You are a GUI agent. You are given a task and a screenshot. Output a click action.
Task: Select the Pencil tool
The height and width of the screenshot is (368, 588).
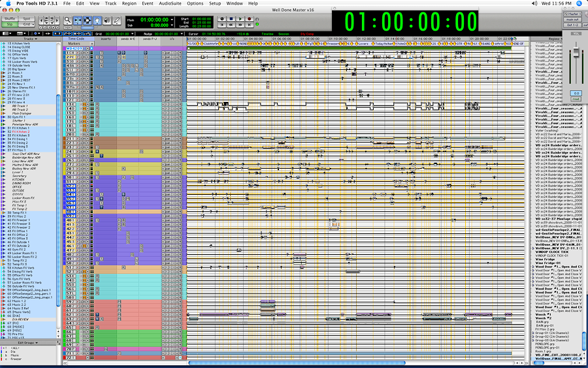click(x=117, y=20)
